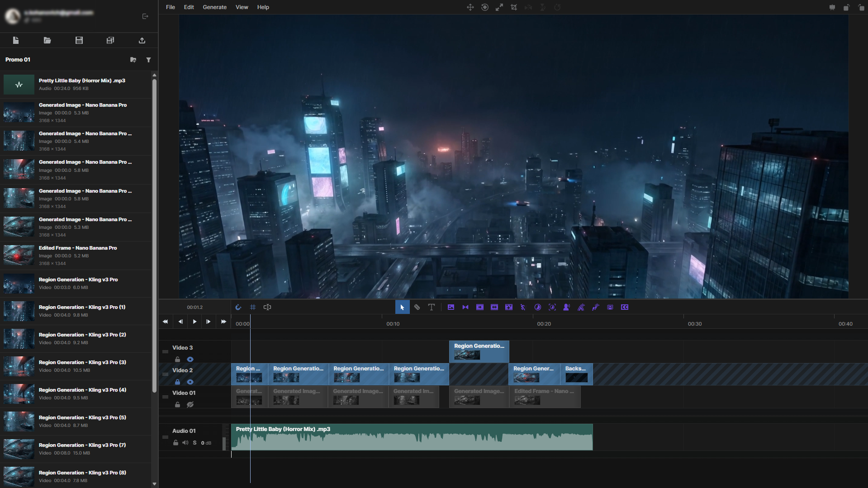Toggle visibility eye for Video 2 track
868x488 pixels.
point(190,382)
